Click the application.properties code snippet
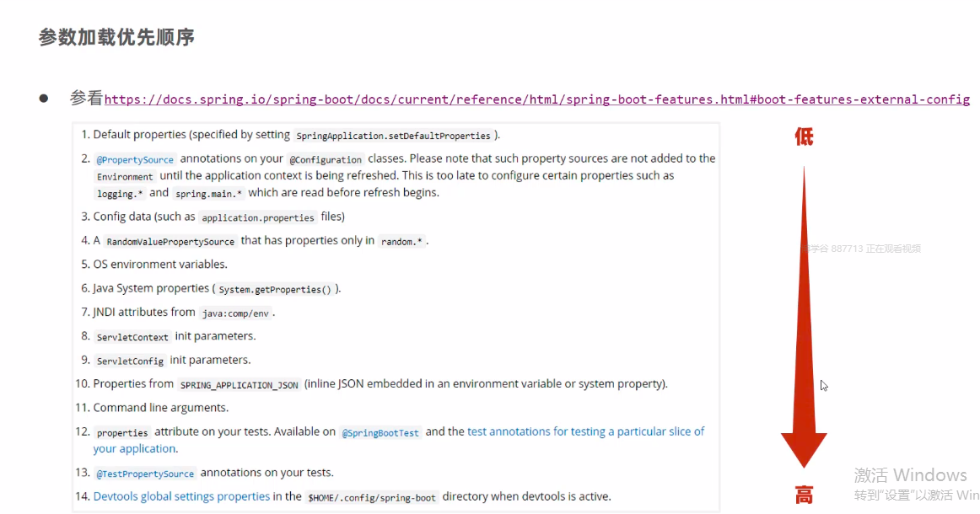This screenshot has height=514, width=980. [x=258, y=217]
